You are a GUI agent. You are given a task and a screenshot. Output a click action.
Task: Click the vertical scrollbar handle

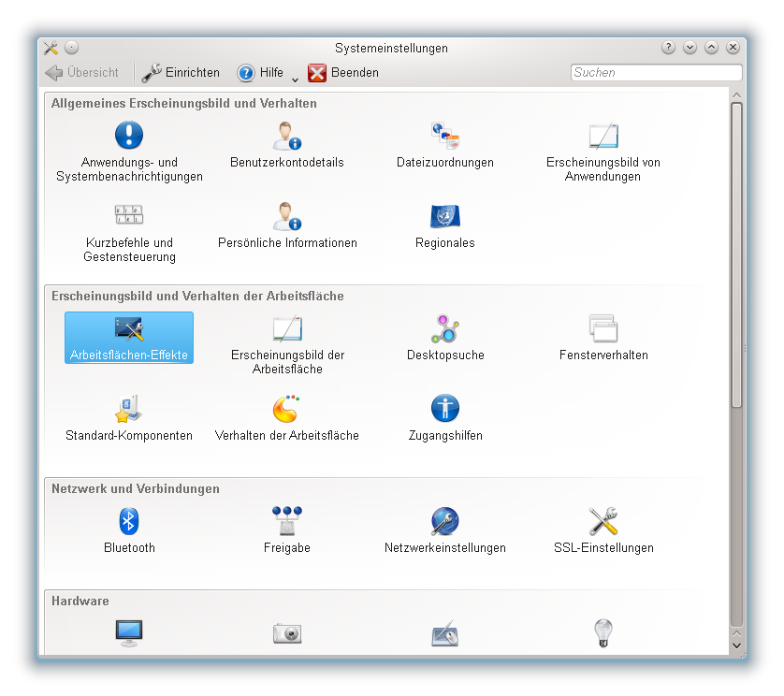[736, 255]
